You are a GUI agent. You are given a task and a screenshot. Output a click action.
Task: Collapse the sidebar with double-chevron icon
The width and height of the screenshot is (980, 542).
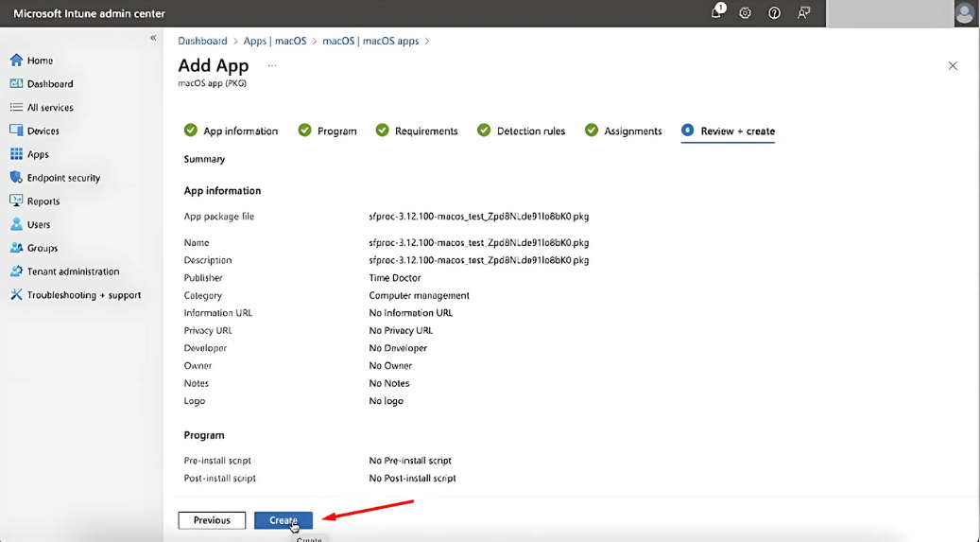(153, 38)
